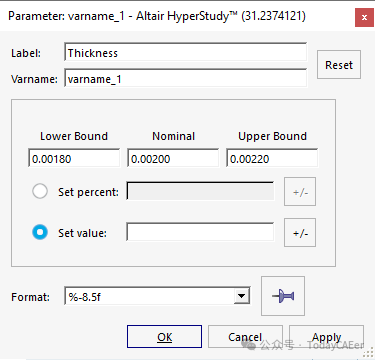Viewport: 375px width, 360px height.
Task: Click the Set value input box
Action: click(200, 232)
